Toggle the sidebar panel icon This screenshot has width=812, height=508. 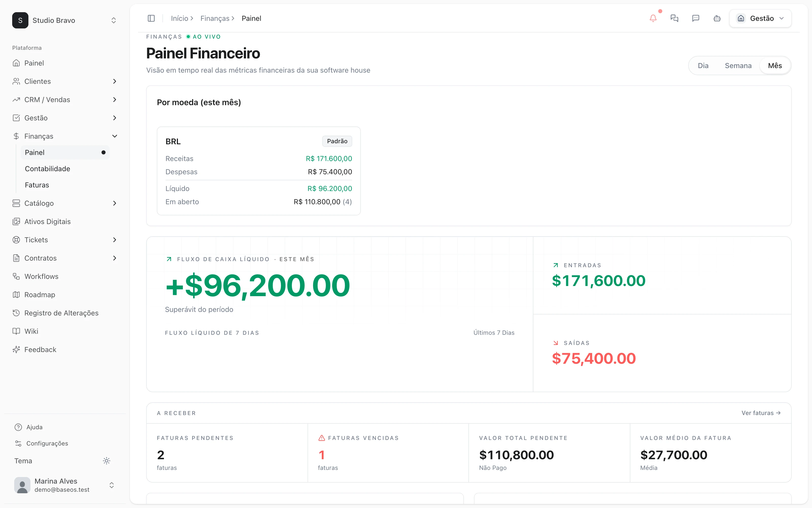pos(151,18)
